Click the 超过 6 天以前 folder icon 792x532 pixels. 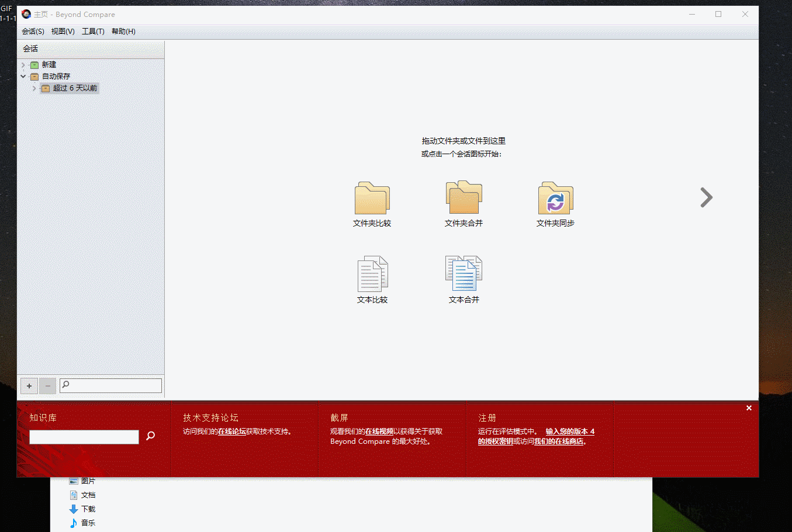(x=46, y=88)
